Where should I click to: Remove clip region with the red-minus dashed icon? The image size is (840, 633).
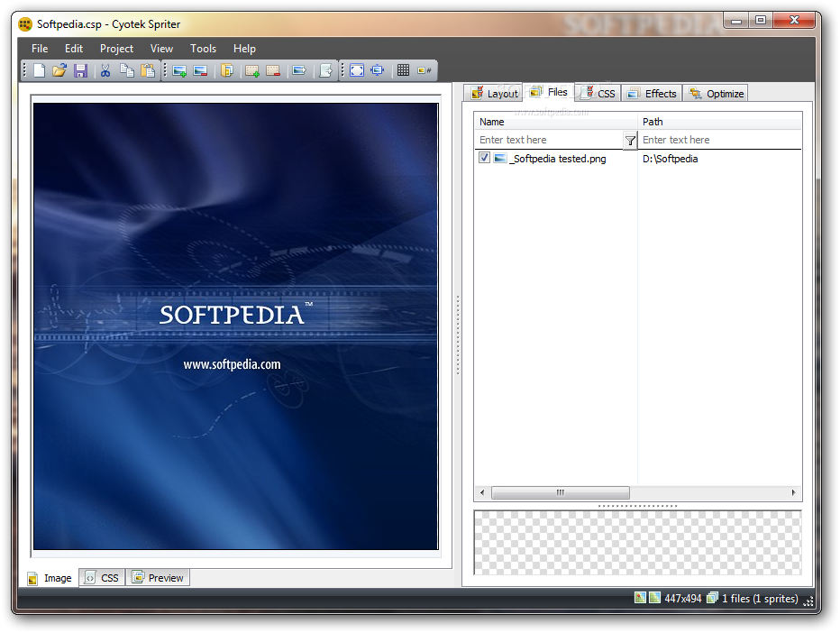pyautogui.click(x=273, y=70)
